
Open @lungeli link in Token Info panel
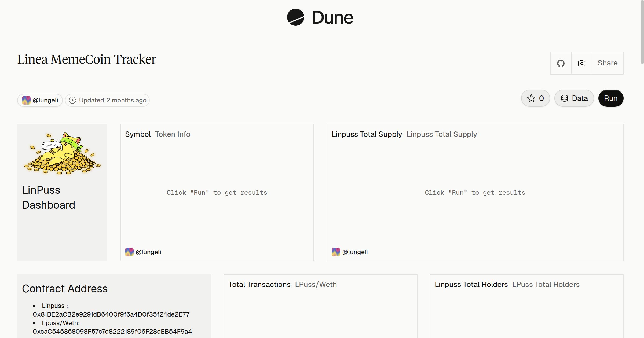[148, 252]
